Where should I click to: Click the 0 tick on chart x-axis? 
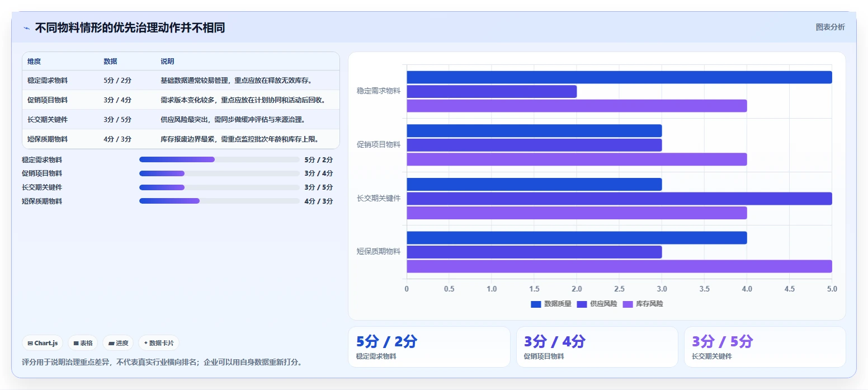coord(407,289)
